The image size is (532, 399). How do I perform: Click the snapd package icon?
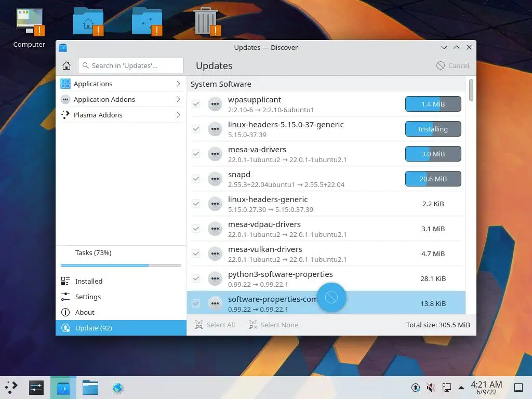tap(215, 179)
